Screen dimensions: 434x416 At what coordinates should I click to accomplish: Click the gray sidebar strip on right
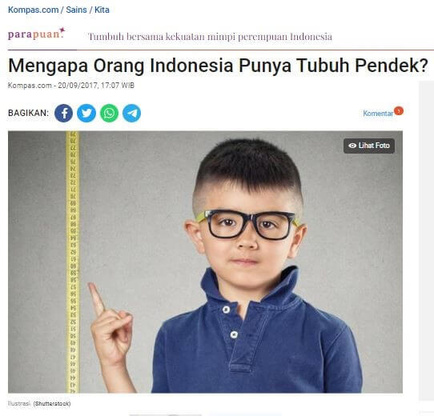(426, 240)
